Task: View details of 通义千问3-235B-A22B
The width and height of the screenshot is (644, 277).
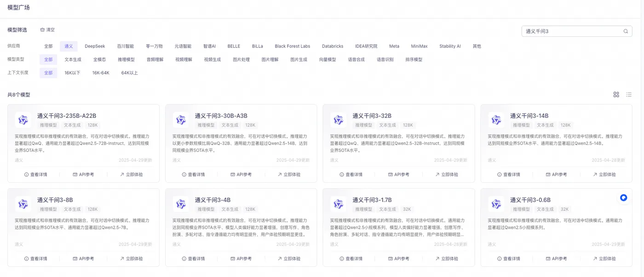Action: coord(35,174)
